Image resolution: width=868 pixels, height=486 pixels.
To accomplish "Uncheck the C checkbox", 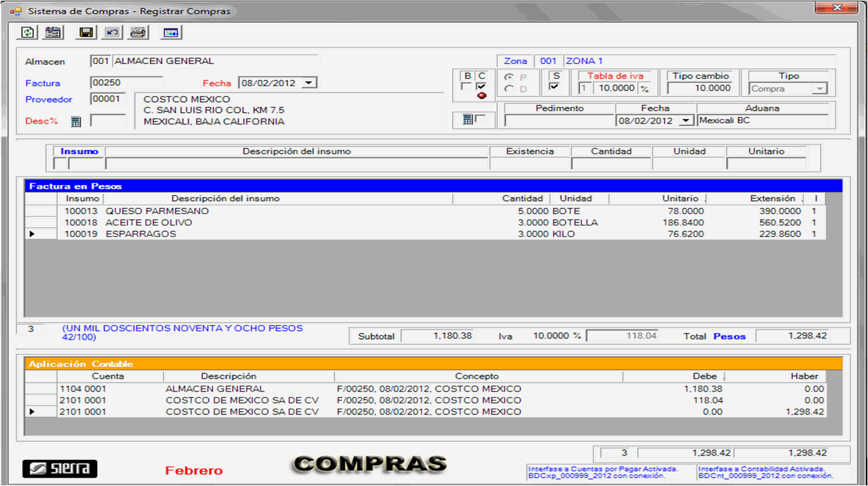I will 481,87.
